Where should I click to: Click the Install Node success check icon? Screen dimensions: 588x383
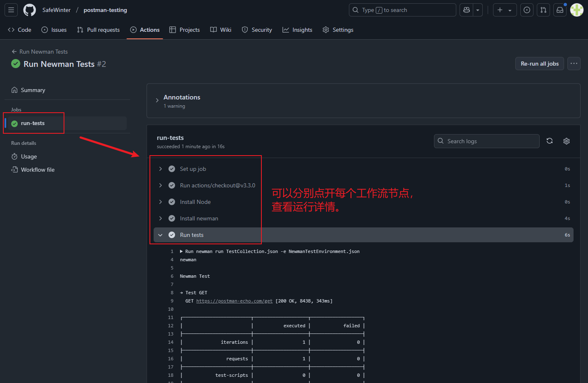172,202
